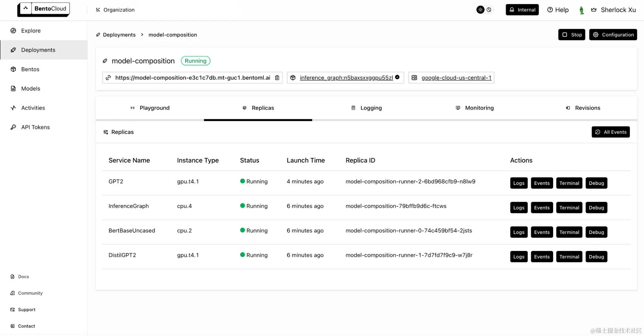
Task: Click the Service Name column header
Action: pos(129,160)
